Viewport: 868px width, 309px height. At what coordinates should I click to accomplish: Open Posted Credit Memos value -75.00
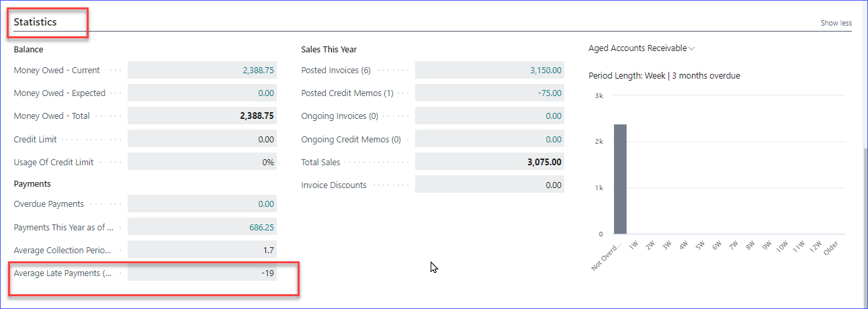(x=550, y=93)
